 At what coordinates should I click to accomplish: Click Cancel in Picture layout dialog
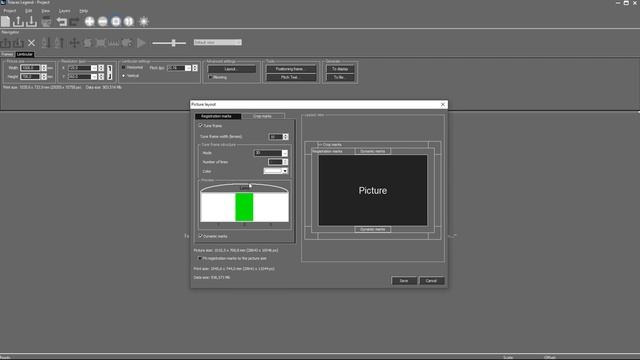pyautogui.click(x=431, y=281)
